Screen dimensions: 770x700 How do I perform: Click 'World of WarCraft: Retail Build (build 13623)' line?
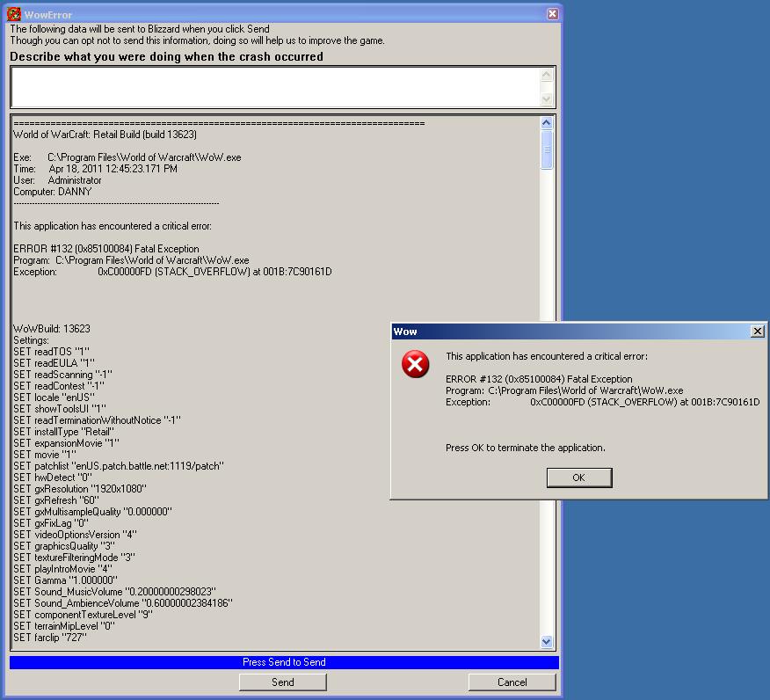(x=105, y=135)
